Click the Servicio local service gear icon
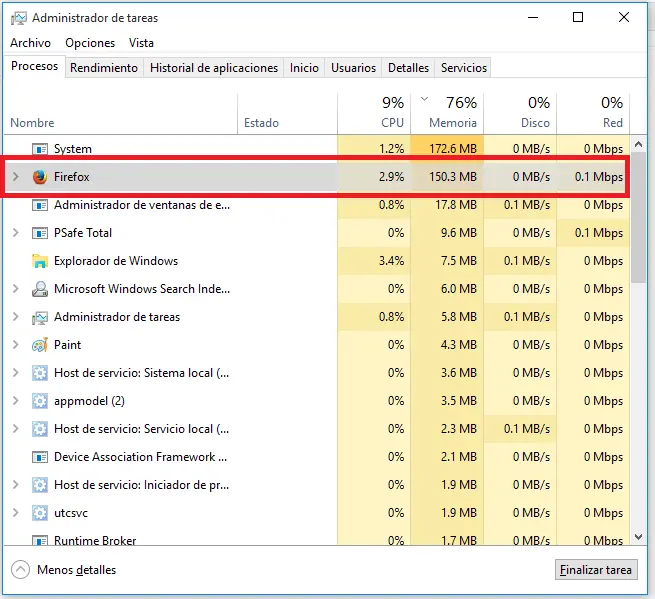 40,429
